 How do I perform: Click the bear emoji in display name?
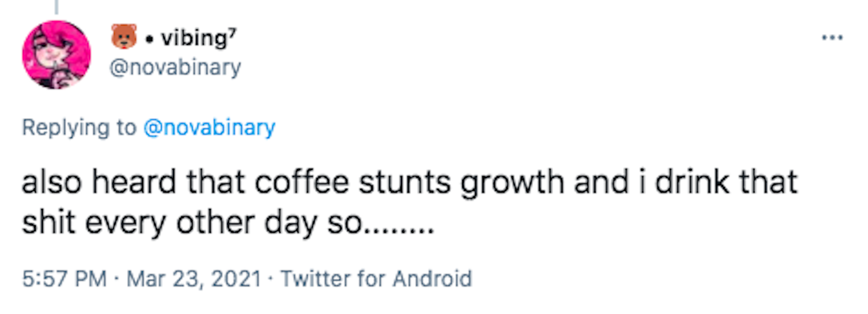point(124,37)
